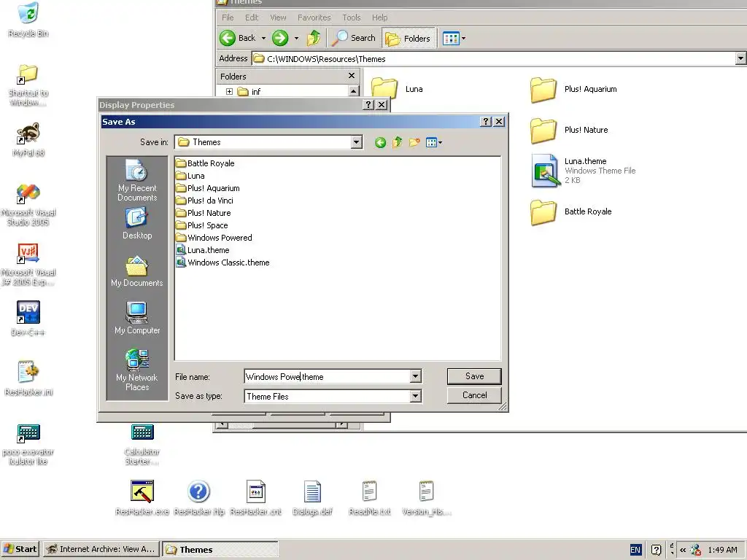
Task: Select Luna.theme file in Save As list
Action: [x=203, y=250]
